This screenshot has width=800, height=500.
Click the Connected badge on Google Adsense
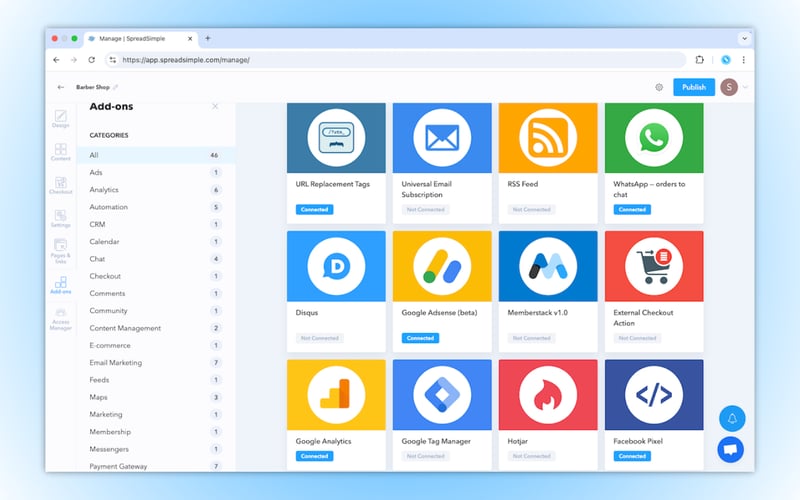click(x=420, y=338)
